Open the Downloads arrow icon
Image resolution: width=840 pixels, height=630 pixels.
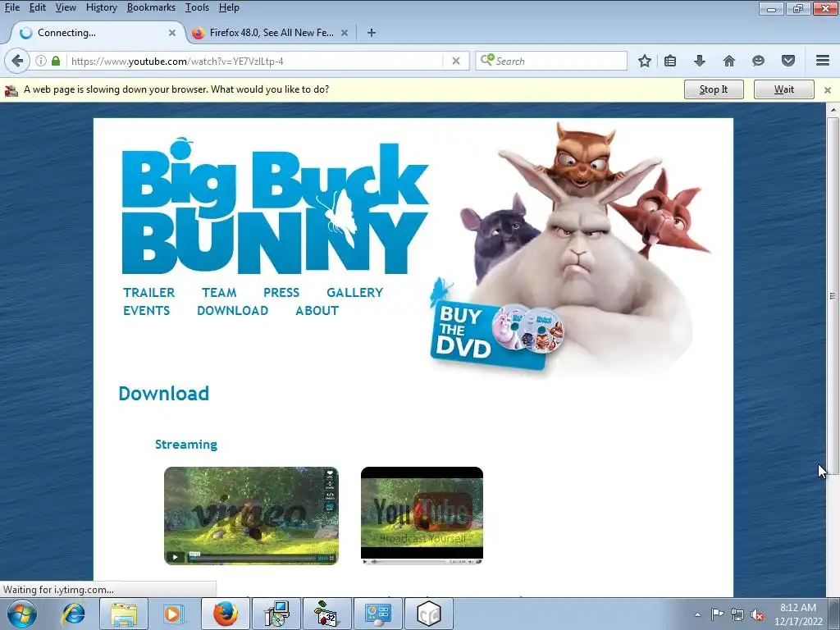[x=700, y=61]
